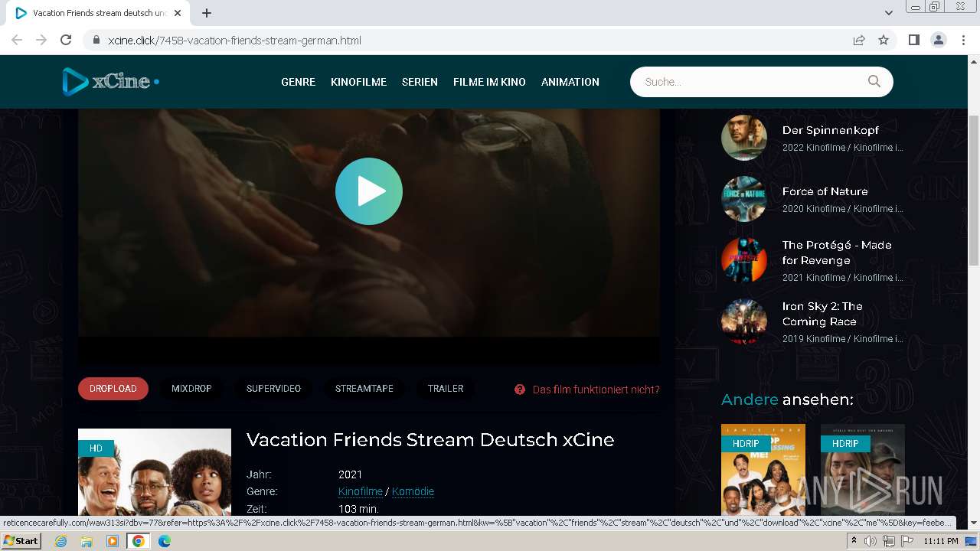Open a new browser tab
The width and height of the screenshot is (980, 551).
pyautogui.click(x=207, y=13)
